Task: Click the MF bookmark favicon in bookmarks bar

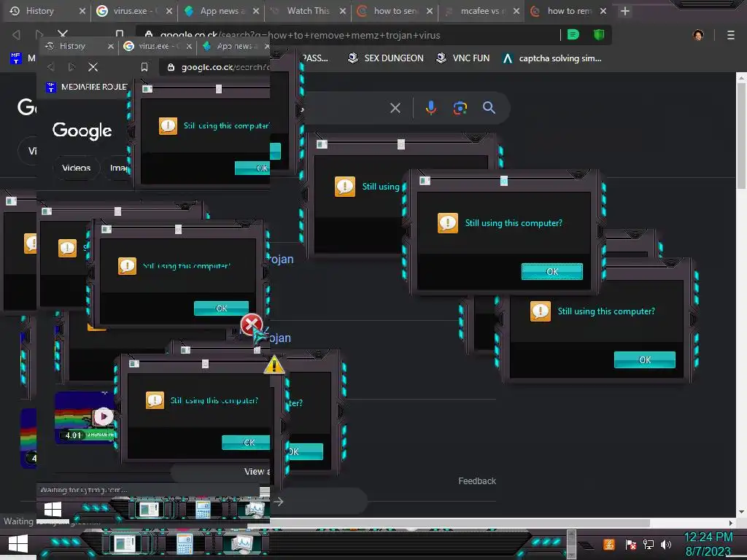Action: pyautogui.click(x=16, y=58)
